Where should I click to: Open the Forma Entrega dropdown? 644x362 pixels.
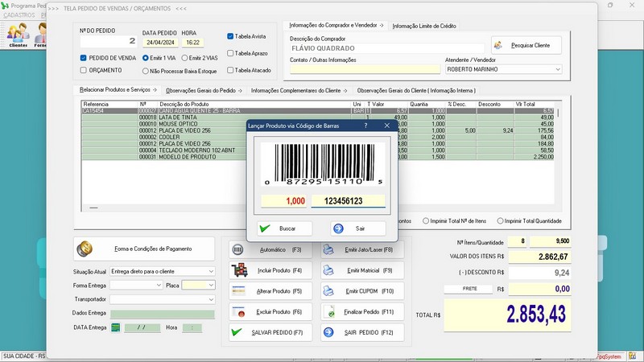point(159,285)
